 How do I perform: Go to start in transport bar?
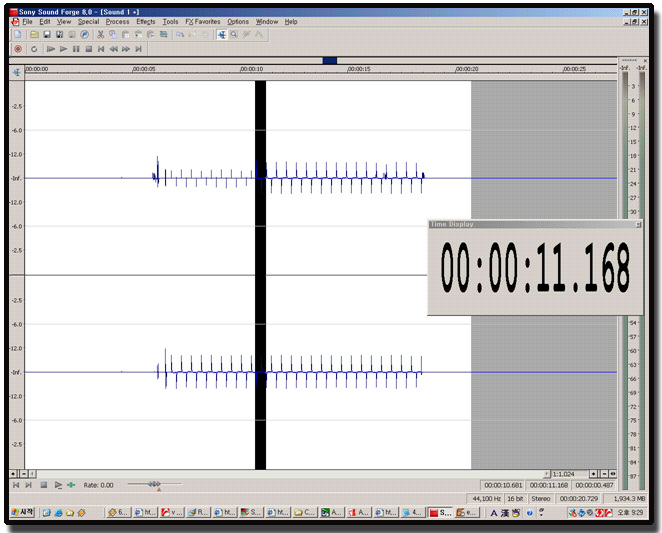coord(101,49)
